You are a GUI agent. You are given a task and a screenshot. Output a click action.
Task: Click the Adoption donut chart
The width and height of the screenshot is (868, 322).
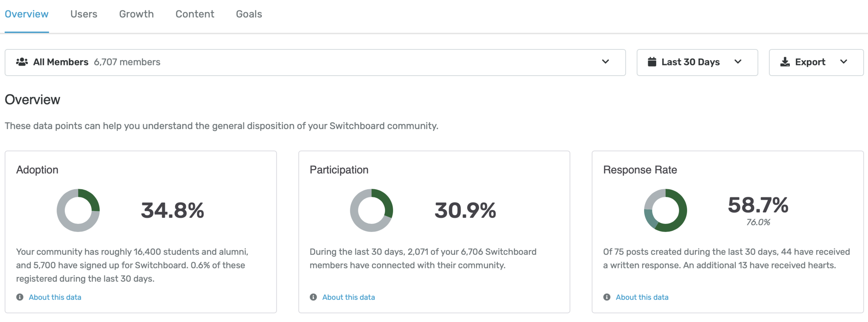click(78, 210)
